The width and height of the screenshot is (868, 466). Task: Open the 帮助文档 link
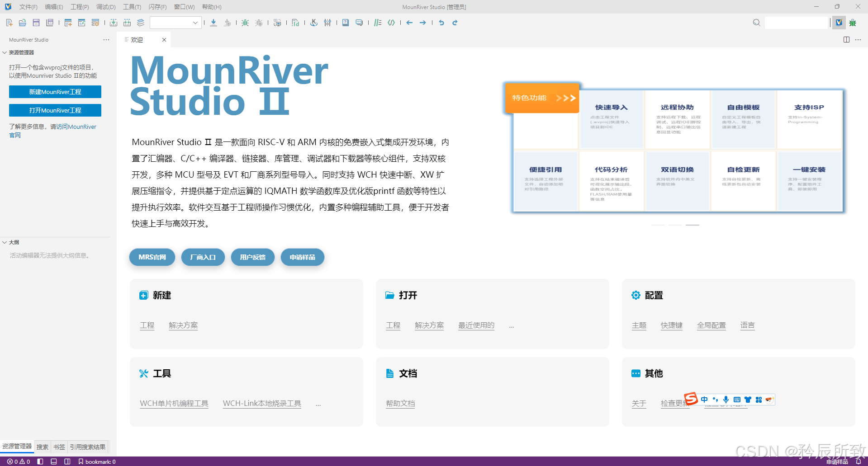pyautogui.click(x=400, y=404)
